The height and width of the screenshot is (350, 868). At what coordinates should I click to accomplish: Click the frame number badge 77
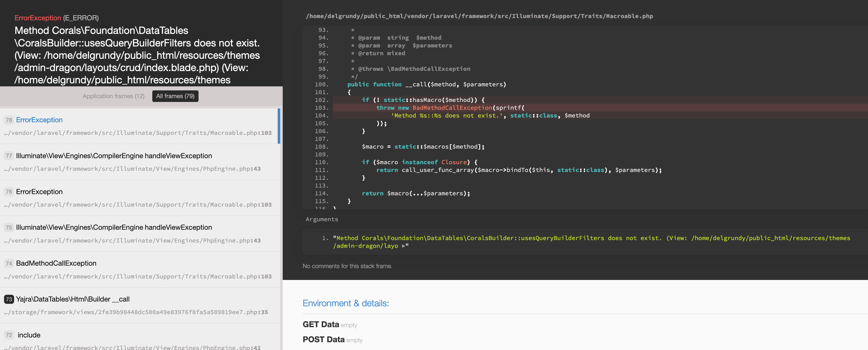pos(9,156)
